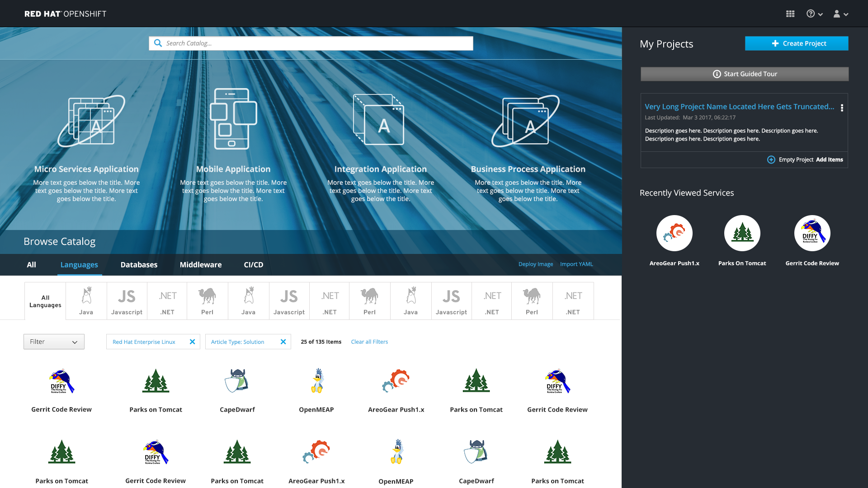Open the Filter dropdown
Image resolution: width=868 pixels, height=488 pixels.
click(54, 342)
